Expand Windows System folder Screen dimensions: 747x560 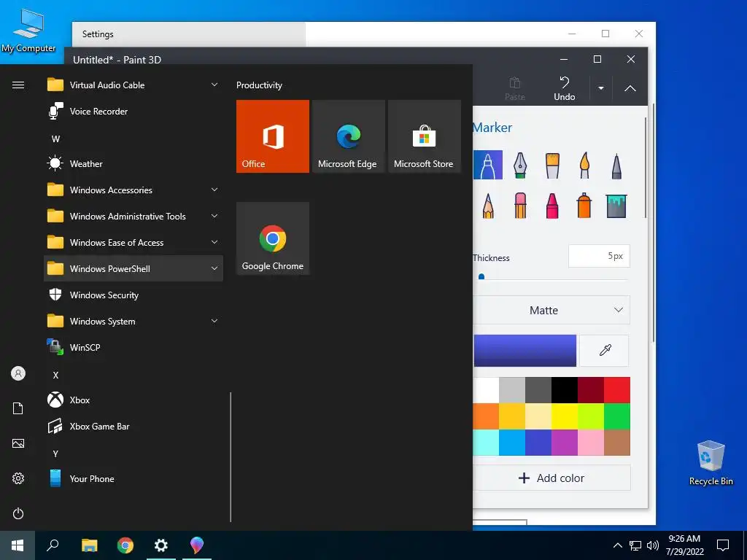(x=133, y=322)
